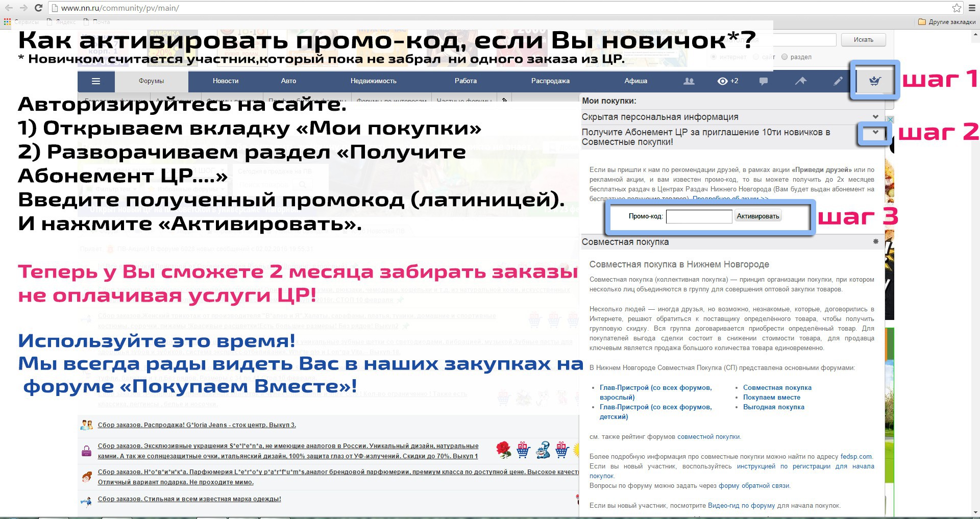Open the fedsp.com link

point(856,457)
